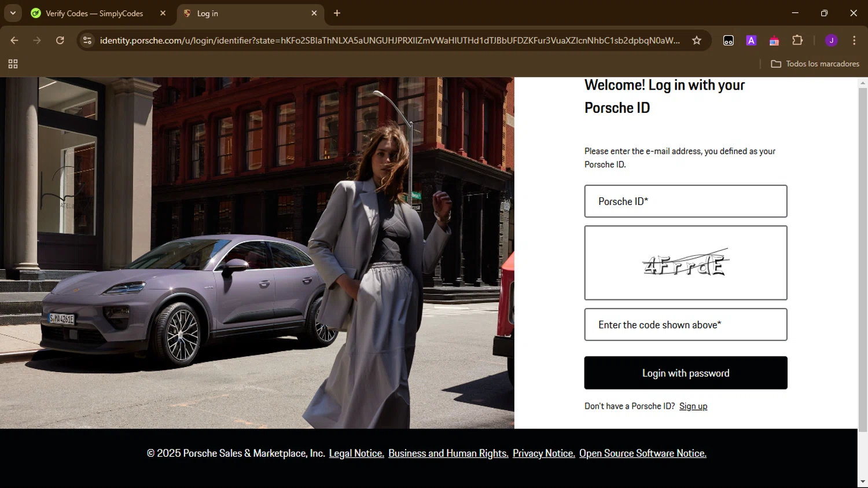Open Business and Human Rights link
Image resolution: width=868 pixels, height=488 pixels.
coord(448,453)
